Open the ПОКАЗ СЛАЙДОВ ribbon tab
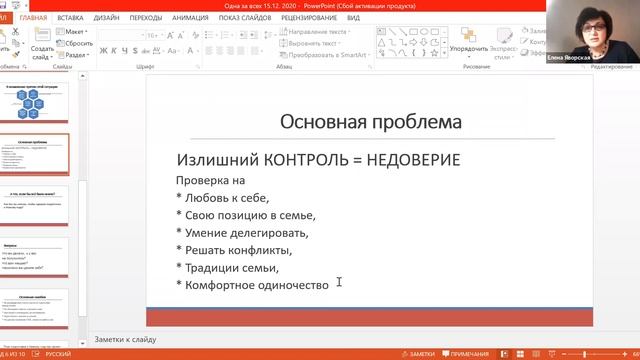640x360 pixels. (245, 18)
